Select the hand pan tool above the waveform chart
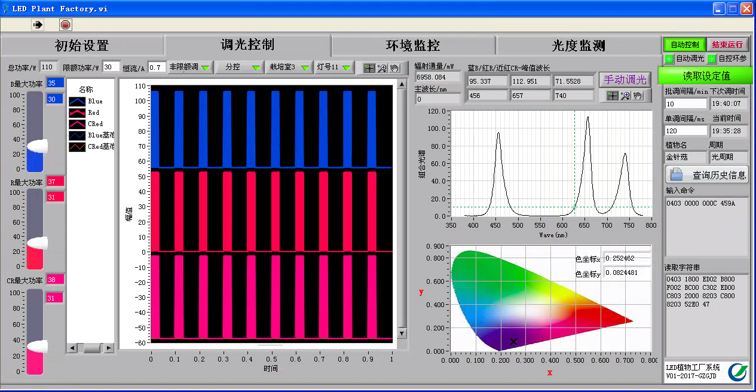Image resolution: width=756 pixels, height=392 pixels. [394, 68]
